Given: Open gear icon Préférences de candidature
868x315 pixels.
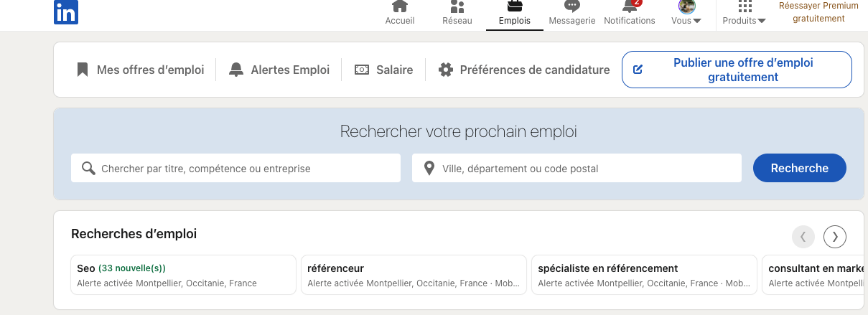Looking at the screenshot, I should [x=446, y=70].
